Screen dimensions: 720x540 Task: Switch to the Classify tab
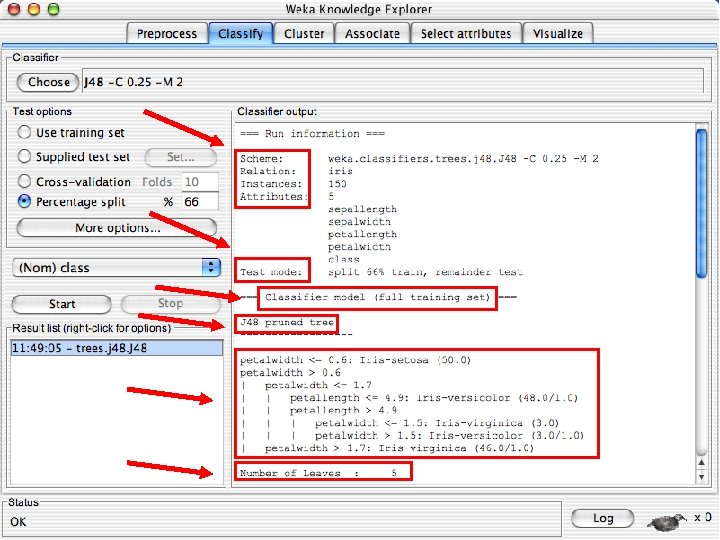click(241, 34)
